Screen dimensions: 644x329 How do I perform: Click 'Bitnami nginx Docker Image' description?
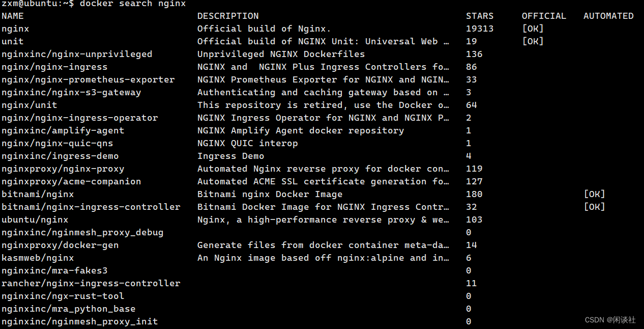point(270,194)
